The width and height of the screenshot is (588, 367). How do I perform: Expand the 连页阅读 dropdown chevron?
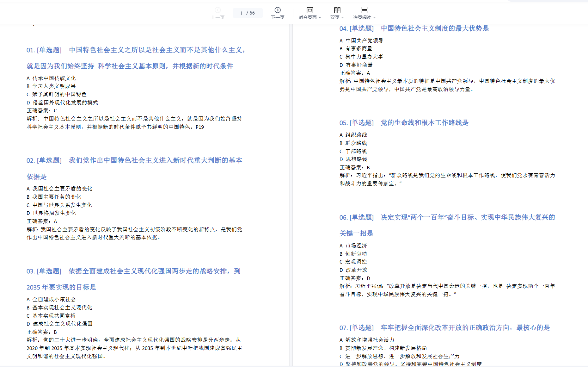tap(375, 18)
